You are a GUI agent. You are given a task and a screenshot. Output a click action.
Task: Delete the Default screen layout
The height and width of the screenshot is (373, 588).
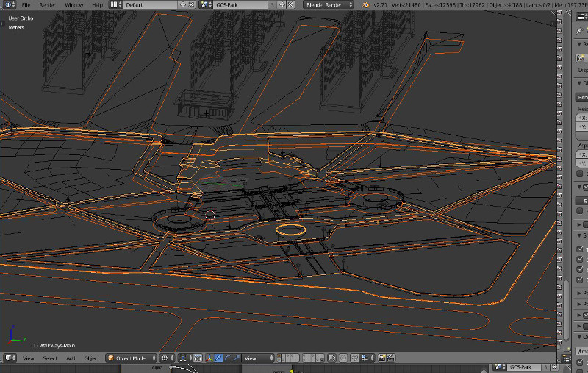point(191,5)
